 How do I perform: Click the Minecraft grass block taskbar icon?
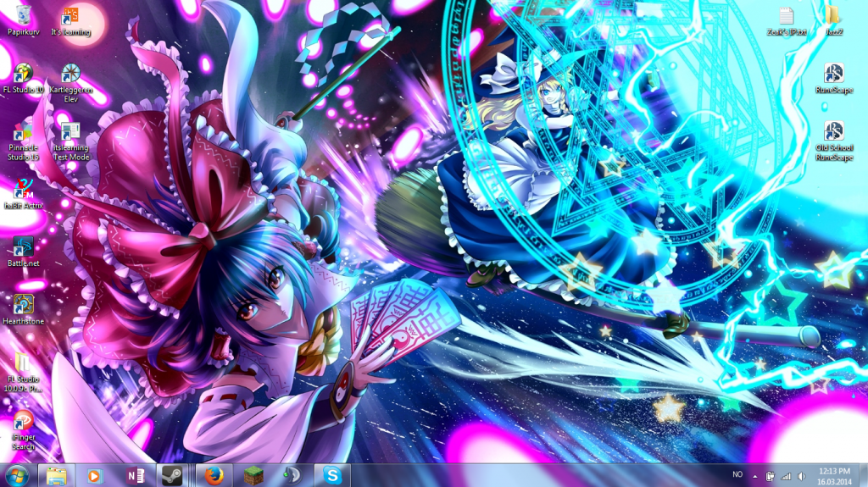click(251, 475)
